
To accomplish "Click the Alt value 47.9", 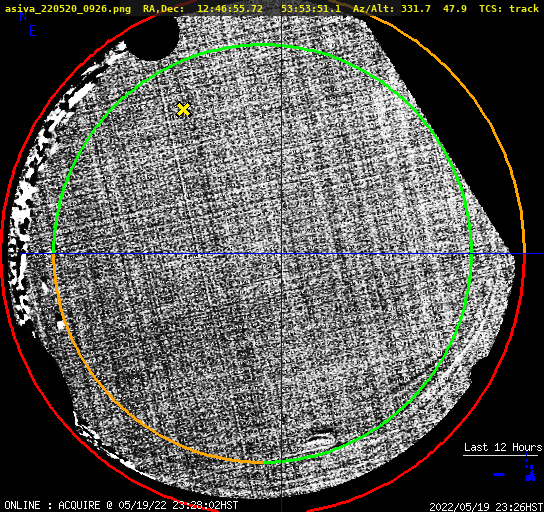I will pyautogui.click(x=455, y=9).
